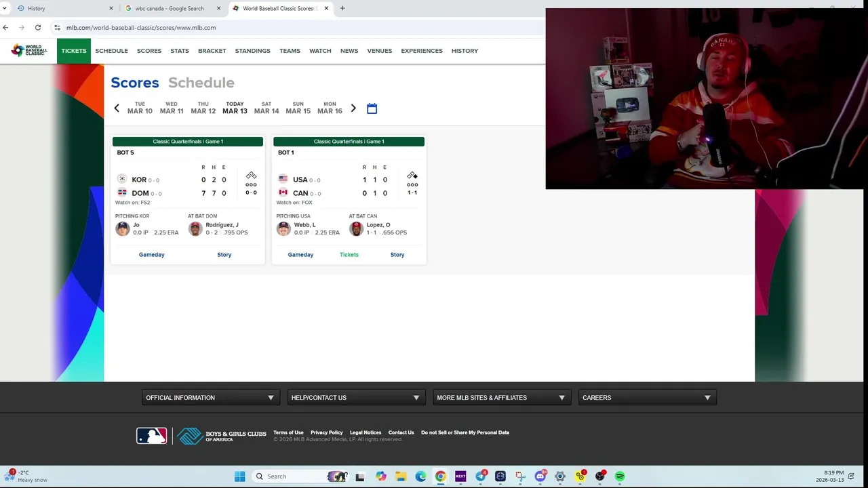The width and height of the screenshot is (868, 488).
Task: Click Jo pitcher headshot
Action: (x=123, y=228)
